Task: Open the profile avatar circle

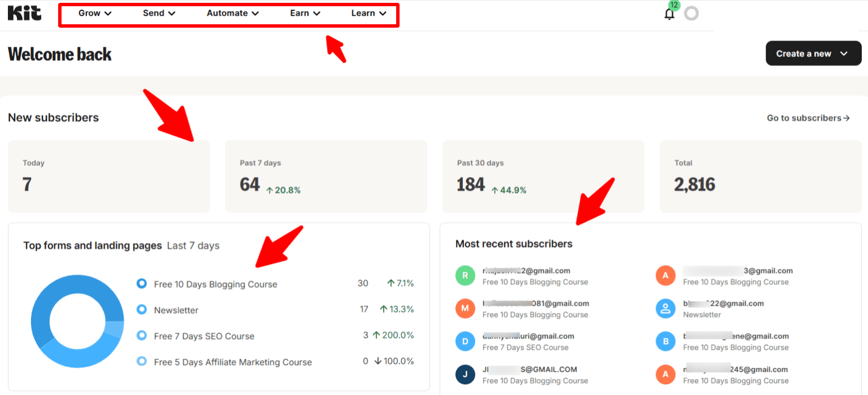Action: tap(691, 14)
